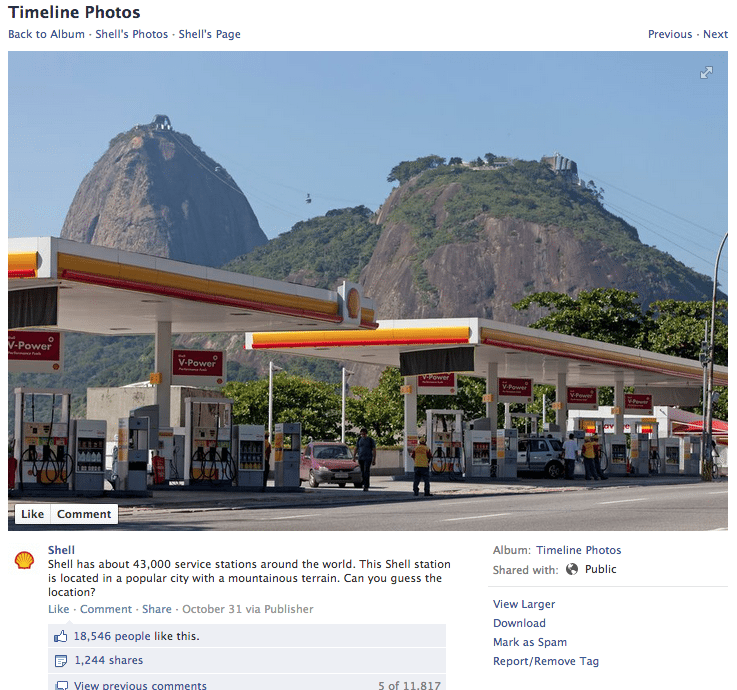Screen dimensions: 737x690
Task: Click the Comment button on photo overlay
Action: 84,514
